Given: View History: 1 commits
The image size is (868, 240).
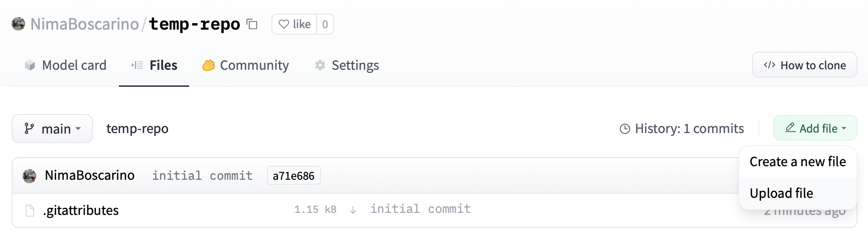Looking at the screenshot, I should pos(682,129).
